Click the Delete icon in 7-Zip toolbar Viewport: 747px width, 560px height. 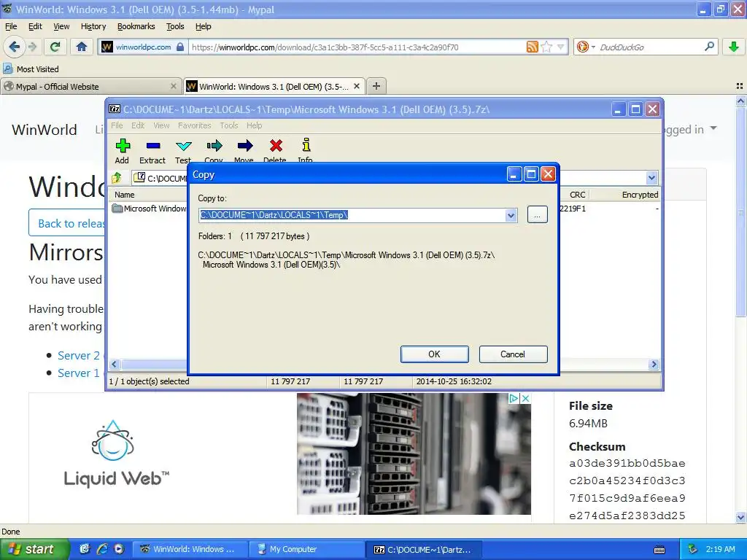click(275, 146)
